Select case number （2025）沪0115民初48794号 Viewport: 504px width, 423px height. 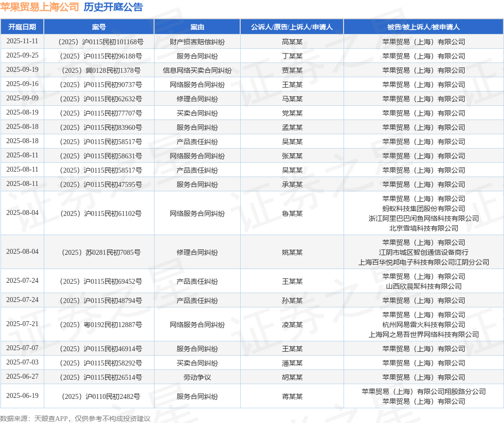tap(99, 301)
